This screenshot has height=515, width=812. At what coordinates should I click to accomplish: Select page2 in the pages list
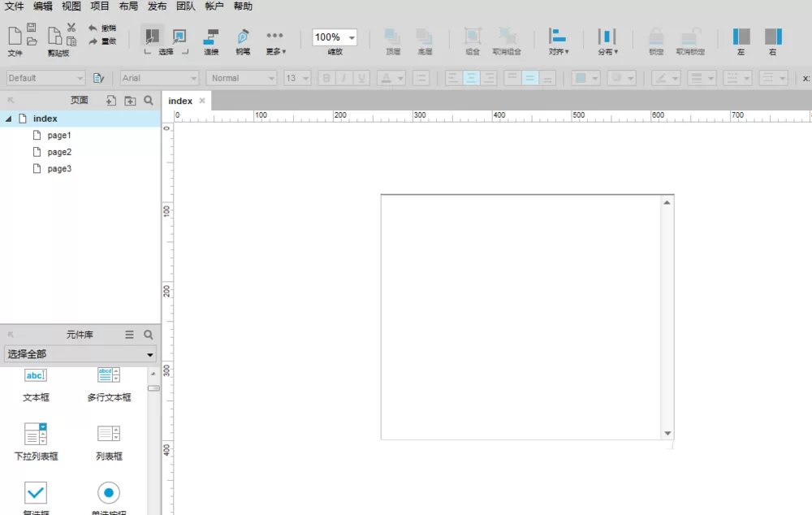(x=59, y=152)
